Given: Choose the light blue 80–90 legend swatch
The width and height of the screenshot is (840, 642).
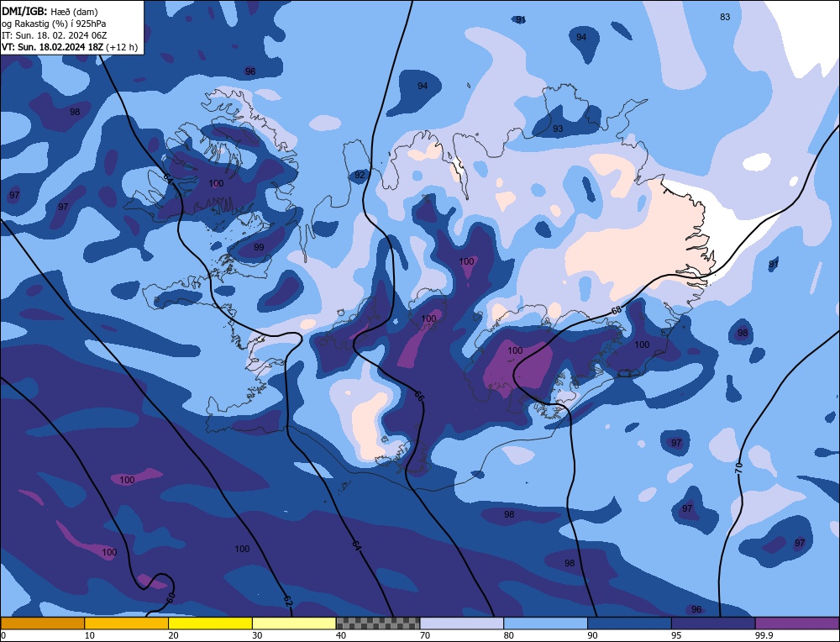Looking at the screenshot, I should 545,623.
